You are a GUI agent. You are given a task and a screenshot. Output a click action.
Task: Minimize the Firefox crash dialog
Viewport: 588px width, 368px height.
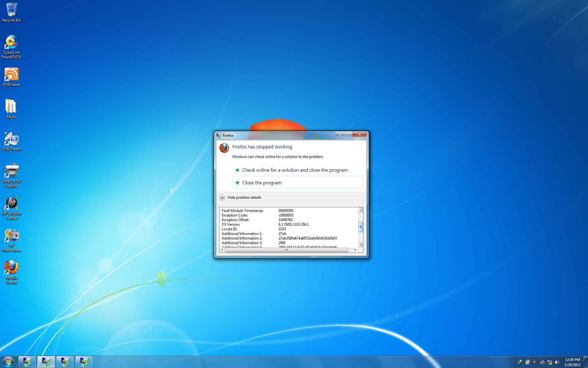click(x=340, y=134)
